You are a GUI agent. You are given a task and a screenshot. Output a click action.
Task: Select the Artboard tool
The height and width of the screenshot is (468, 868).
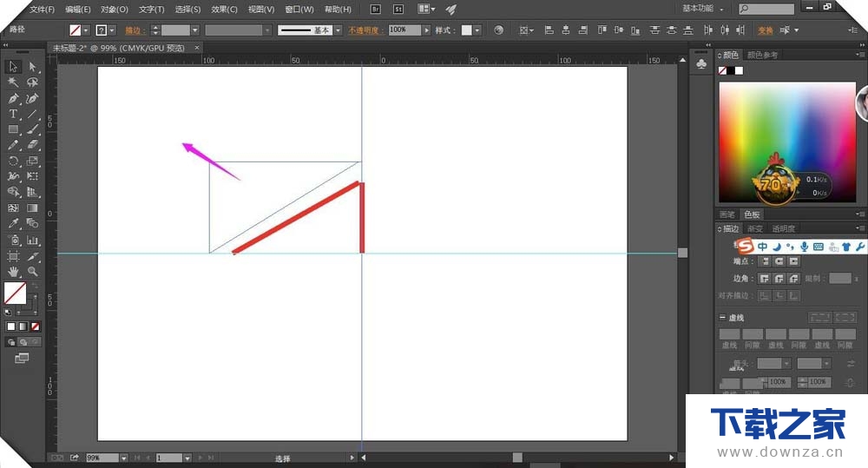coord(13,256)
